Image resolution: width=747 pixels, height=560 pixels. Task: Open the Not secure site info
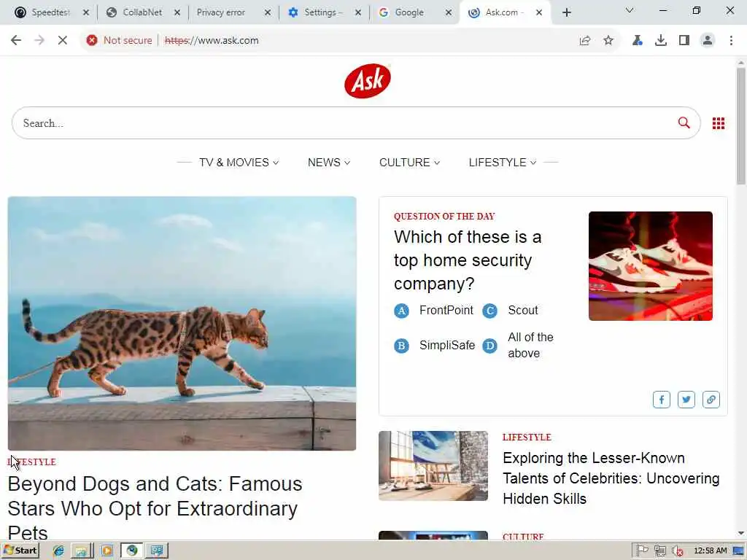point(119,41)
